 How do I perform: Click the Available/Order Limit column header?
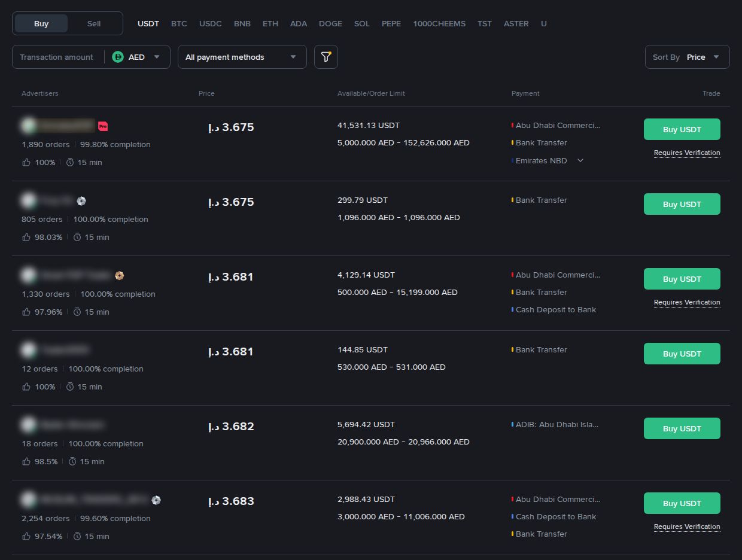point(371,93)
